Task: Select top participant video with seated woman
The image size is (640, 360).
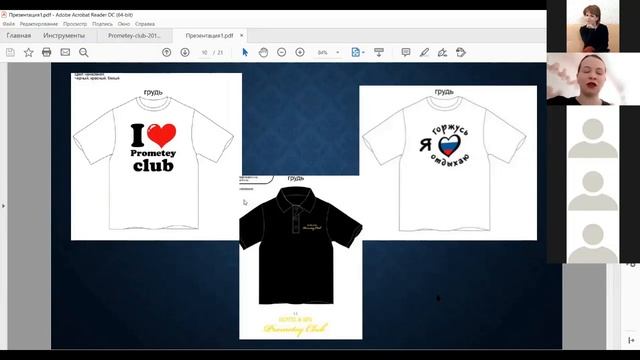Action: point(593,26)
